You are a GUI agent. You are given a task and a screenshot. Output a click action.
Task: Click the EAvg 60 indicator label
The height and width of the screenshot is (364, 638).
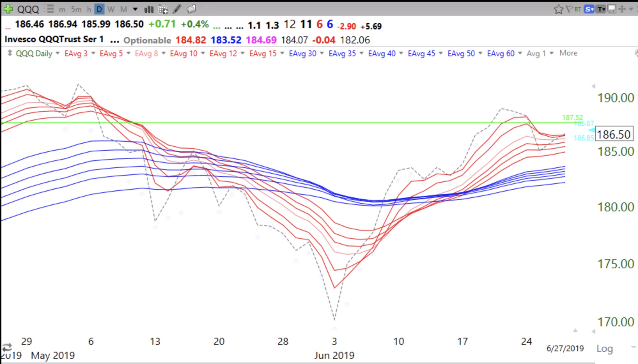[x=501, y=53]
